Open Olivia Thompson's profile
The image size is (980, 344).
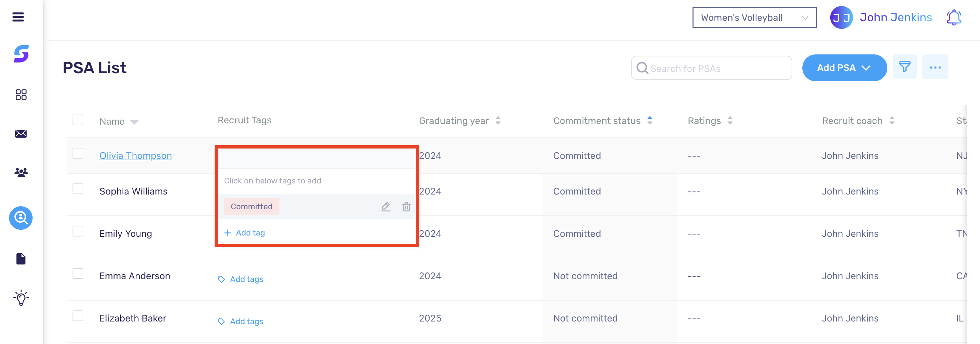(135, 155)
